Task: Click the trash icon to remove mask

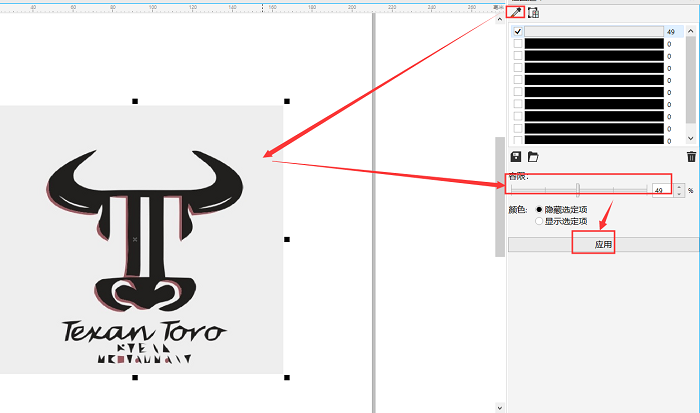Action: pos(690,157)
